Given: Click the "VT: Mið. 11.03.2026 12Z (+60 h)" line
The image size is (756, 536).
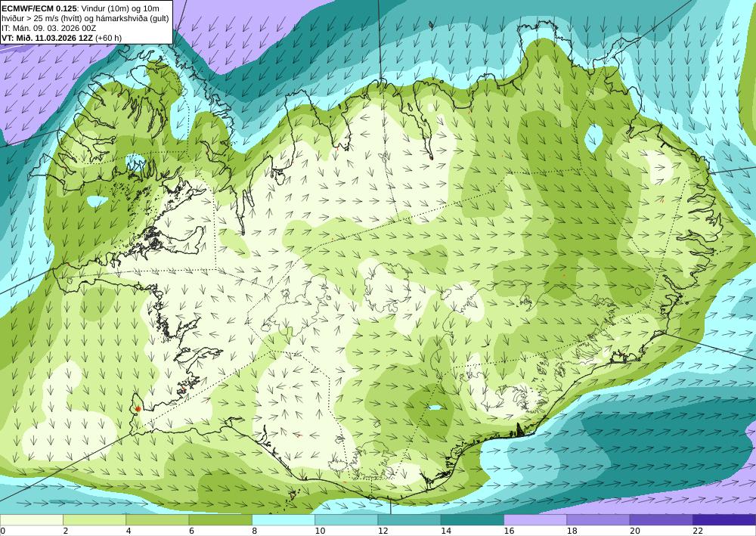Looking at the screenshot, I should [x=62, y=38].
